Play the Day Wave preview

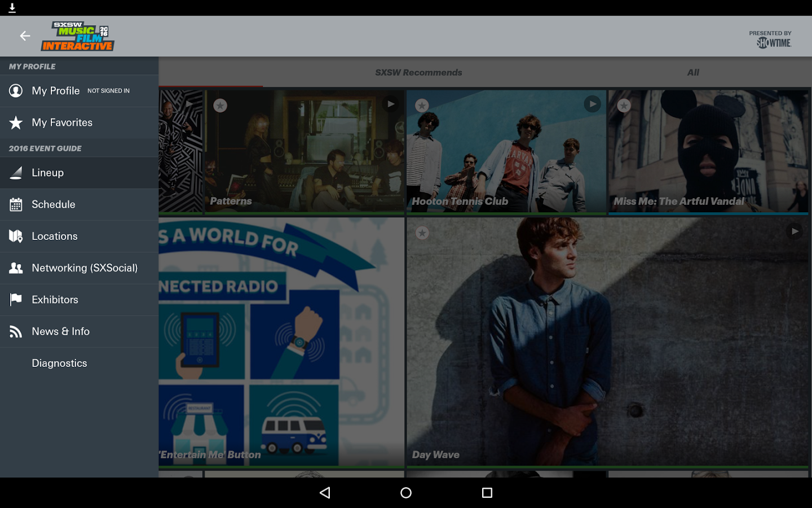pos(794,231)
